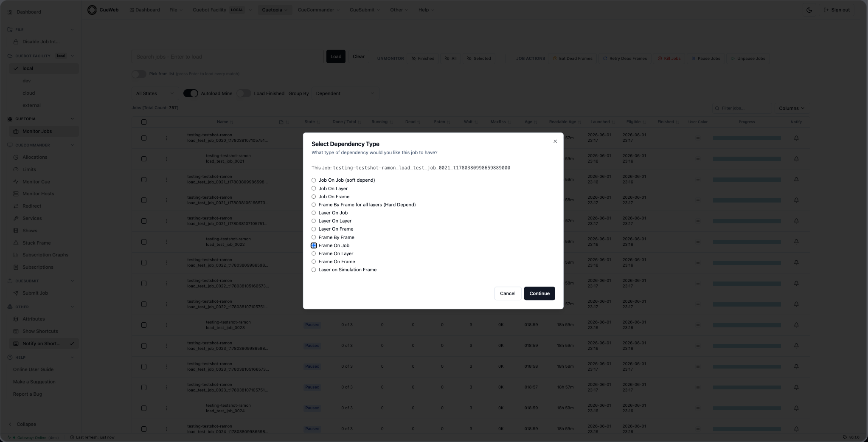
Task: Select Layer On Job radio option
Action: click(314, 213)
